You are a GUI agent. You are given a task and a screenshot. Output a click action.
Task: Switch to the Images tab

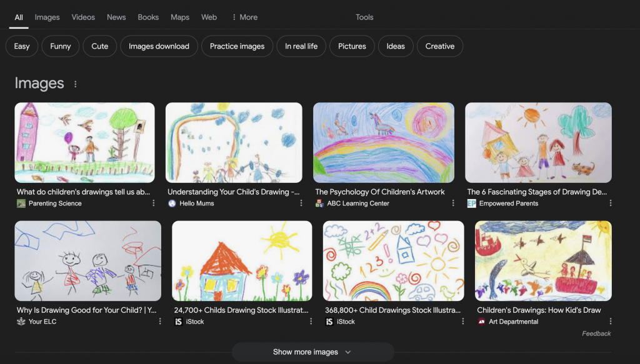[x=47, y=17]
